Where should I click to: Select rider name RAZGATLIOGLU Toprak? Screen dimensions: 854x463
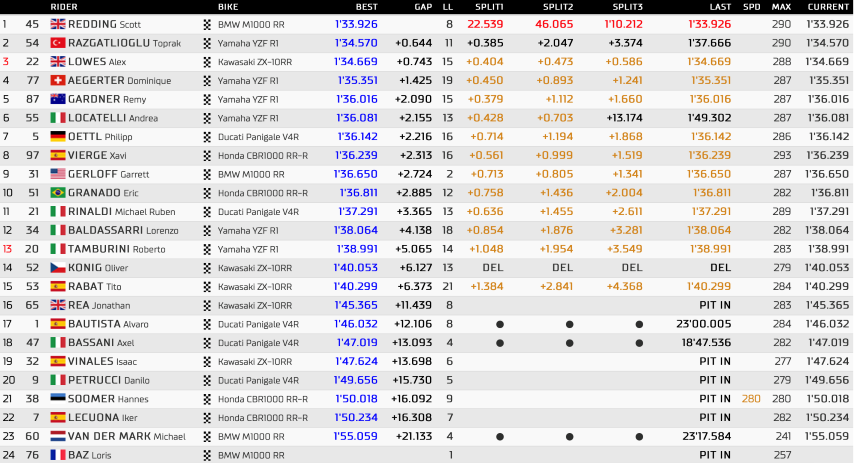click(124, 43)
